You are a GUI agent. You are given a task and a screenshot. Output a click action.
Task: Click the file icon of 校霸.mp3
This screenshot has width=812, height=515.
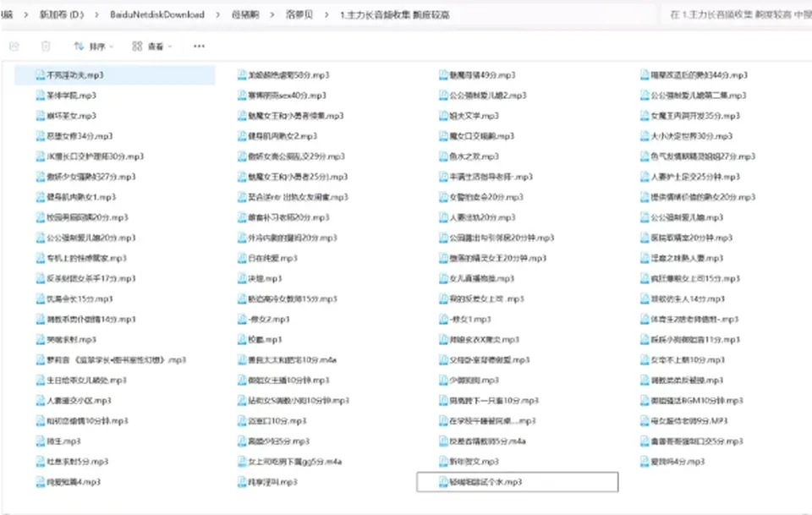(242, 340)
